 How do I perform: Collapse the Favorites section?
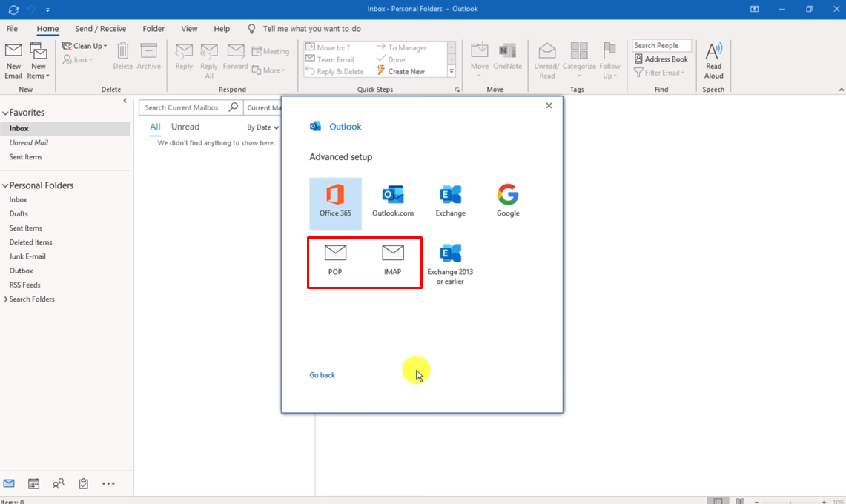coord(5,113)
